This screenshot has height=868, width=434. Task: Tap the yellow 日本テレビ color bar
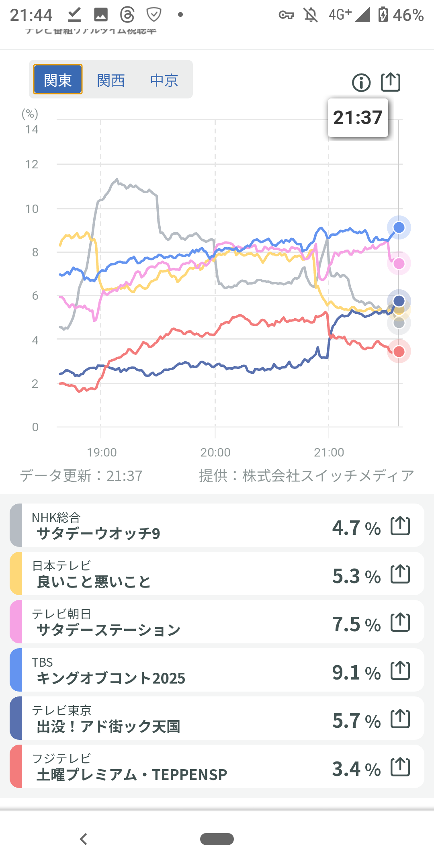[x=16, y=574]
